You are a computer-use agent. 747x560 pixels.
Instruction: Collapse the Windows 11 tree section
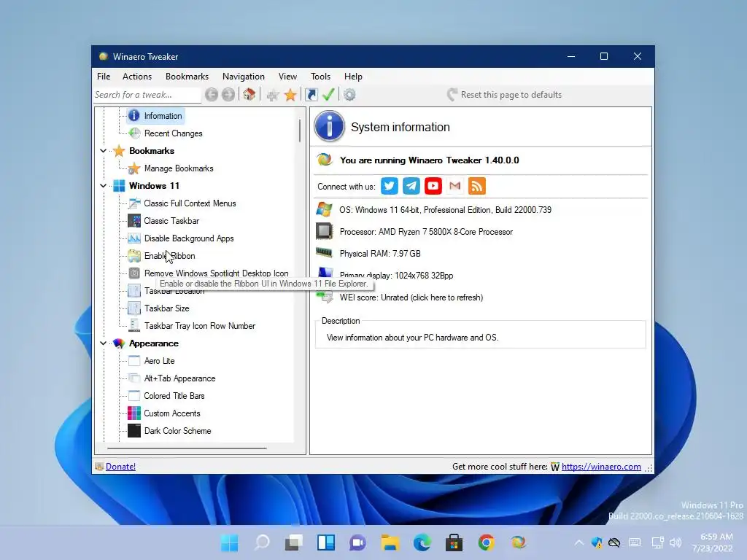click(104, 186)
